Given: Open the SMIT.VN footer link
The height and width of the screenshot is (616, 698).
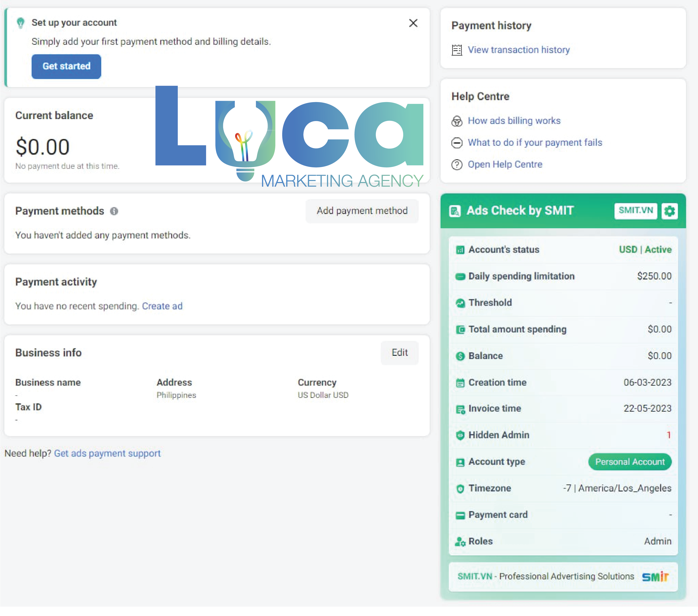Looking at the screenshot, I should (475, 576).
